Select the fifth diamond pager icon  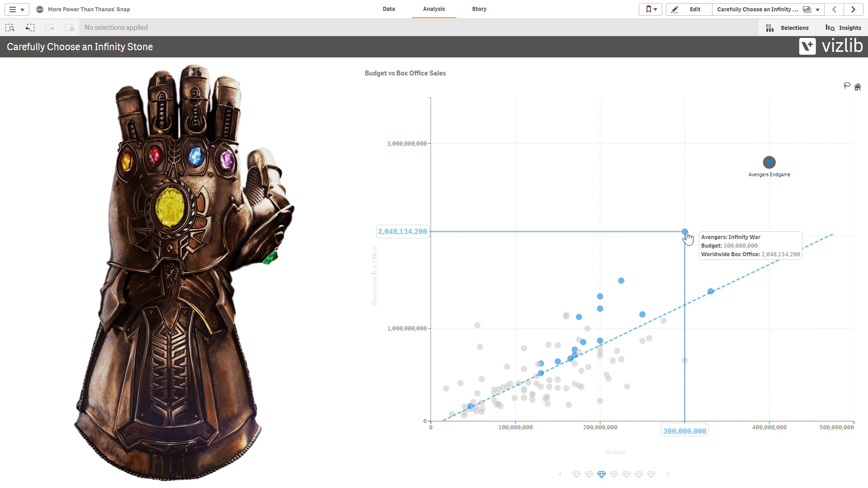tap(626, 474)
